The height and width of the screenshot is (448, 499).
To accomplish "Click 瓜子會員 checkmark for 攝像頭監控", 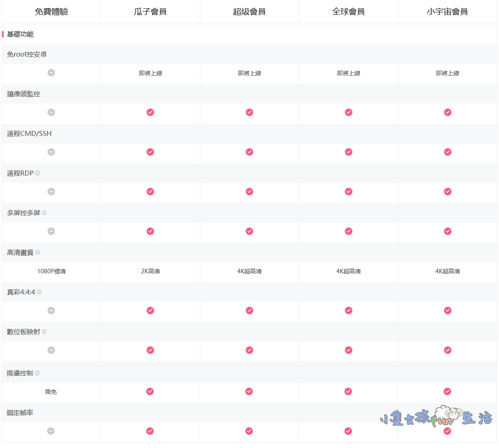I will (150, 112).
